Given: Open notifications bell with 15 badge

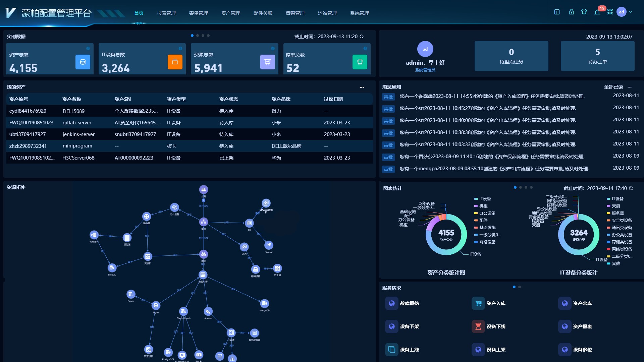Looking at the screenshot, I should click(x=597, y=12).
